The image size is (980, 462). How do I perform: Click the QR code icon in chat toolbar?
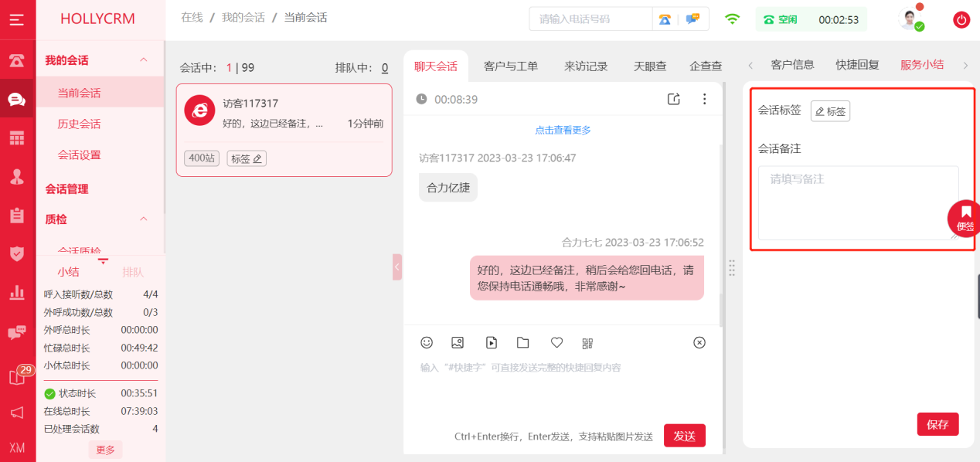(587, 343)
